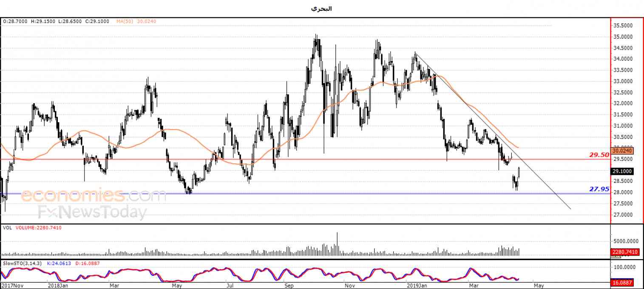Click the 32.0000 price axis label

[x=623, y=104]
